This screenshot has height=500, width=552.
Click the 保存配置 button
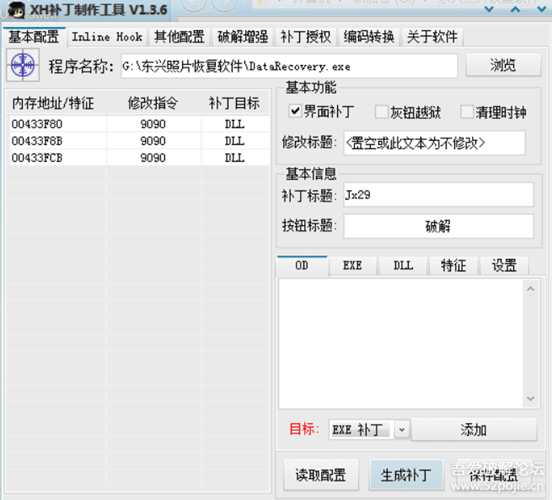[494, 475]
